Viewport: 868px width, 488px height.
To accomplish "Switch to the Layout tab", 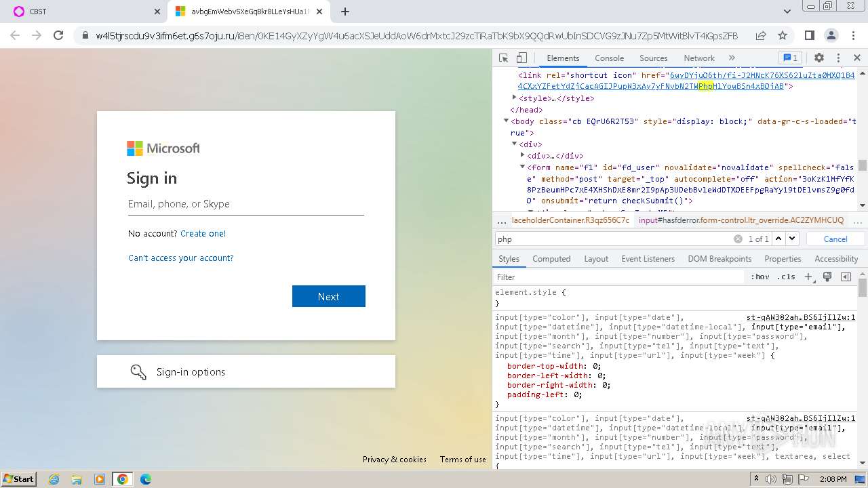I will [x=596, y=259].
